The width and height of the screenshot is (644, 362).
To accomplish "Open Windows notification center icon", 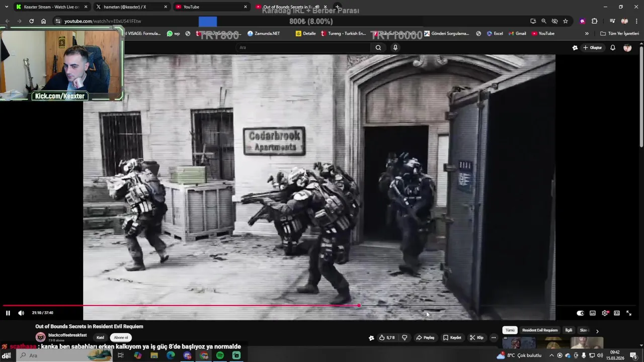I will coord(633,355).
